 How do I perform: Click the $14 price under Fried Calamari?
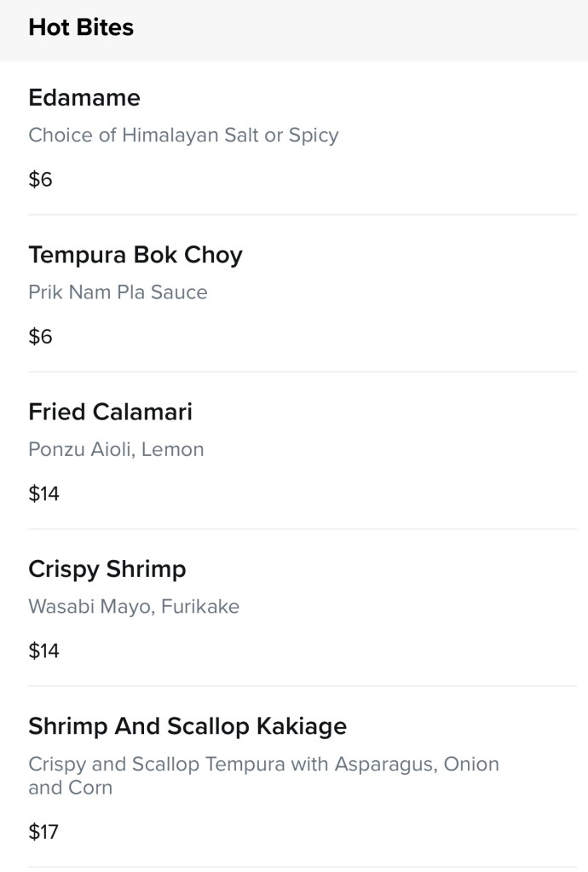(43, 494)
